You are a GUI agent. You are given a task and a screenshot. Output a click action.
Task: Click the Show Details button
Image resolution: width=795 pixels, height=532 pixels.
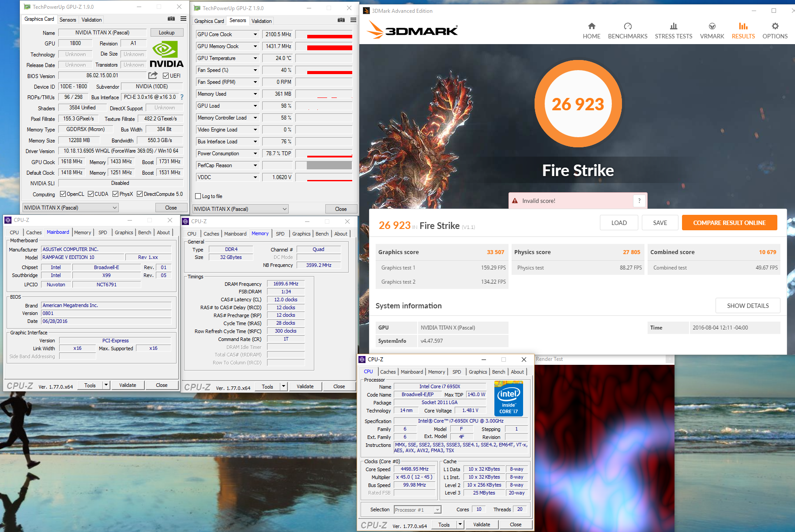tap(747, 306)
